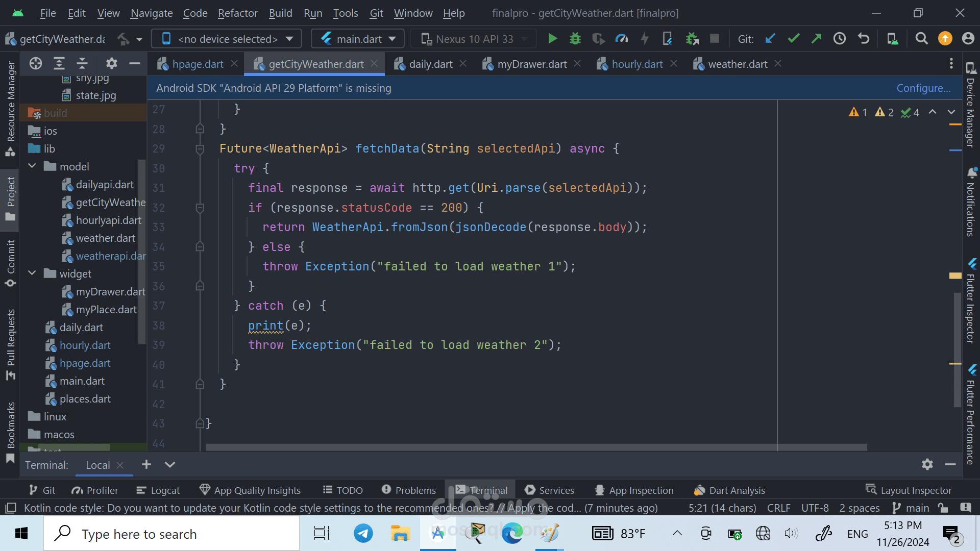Click the Configure... link for missing SDK
The height and width of the screenshot is (551, 980).
coord(923,88)
